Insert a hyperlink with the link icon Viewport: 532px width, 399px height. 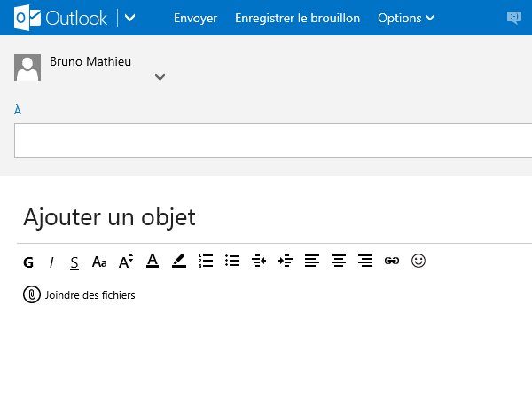pos(392,261)
